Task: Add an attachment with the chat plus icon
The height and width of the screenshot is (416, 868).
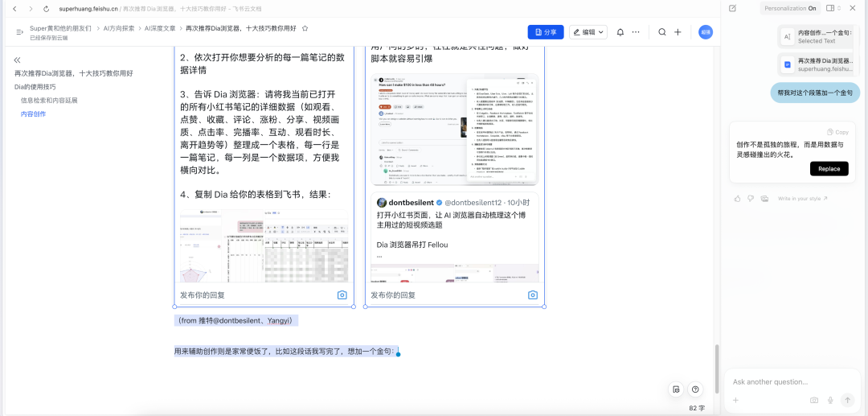Action: tap(735, 400)
